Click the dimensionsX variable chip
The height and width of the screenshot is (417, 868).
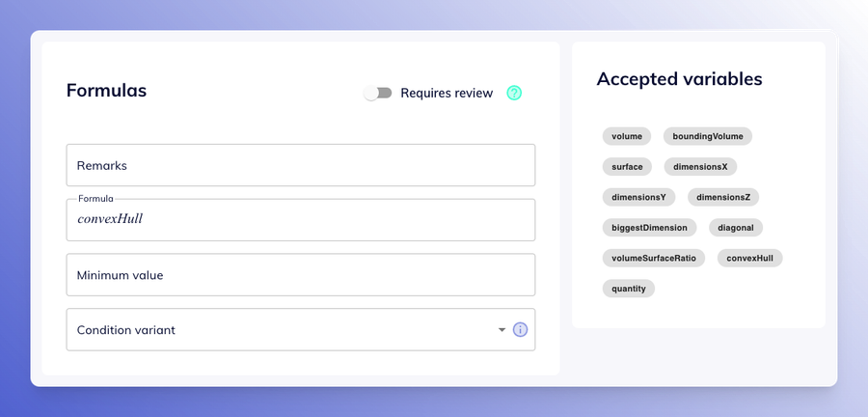click(x=700, y=167)
